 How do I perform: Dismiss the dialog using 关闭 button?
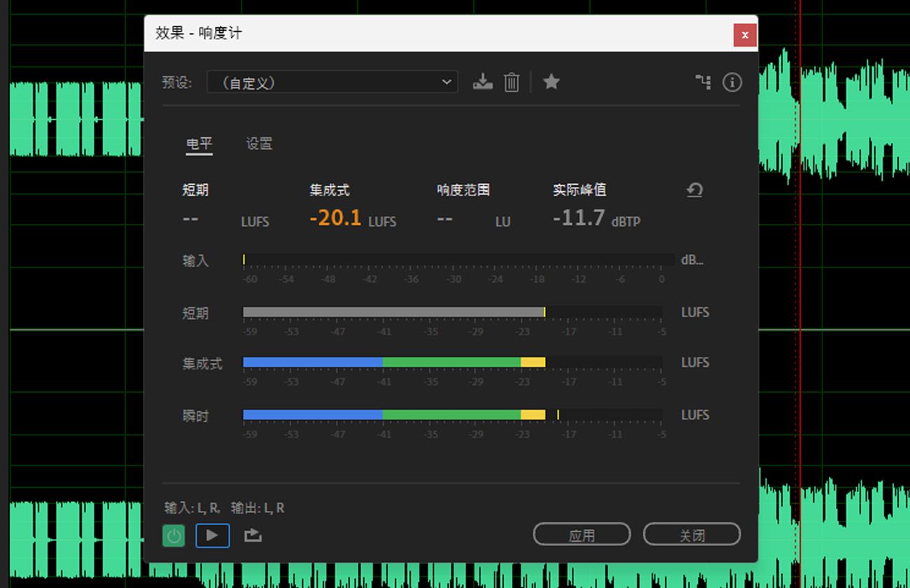pos(692,533)
